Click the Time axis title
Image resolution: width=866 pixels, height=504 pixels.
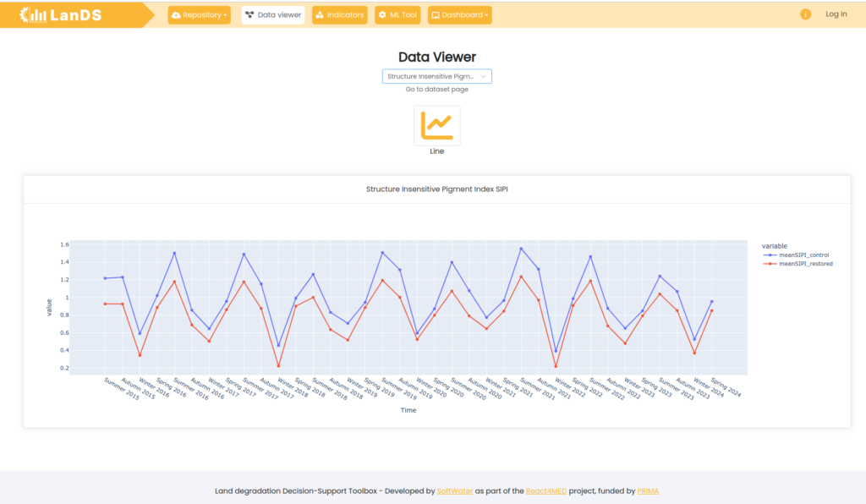tap(408, 410)
